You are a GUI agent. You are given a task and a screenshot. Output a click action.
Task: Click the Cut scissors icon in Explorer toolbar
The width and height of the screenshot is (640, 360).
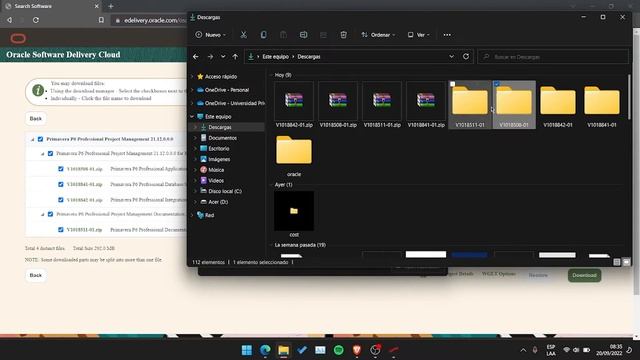(244, 35)
